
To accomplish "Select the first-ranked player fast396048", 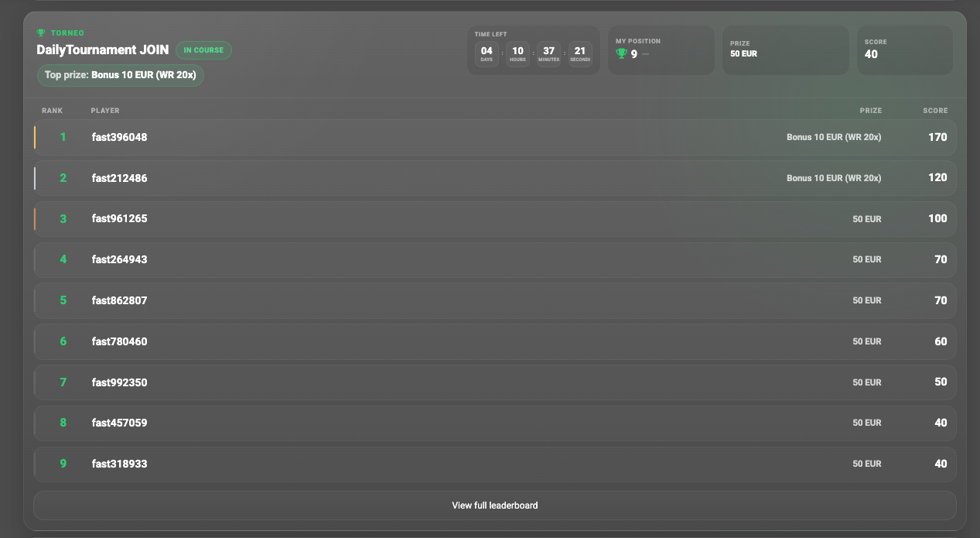I will (x=119, y=137).
